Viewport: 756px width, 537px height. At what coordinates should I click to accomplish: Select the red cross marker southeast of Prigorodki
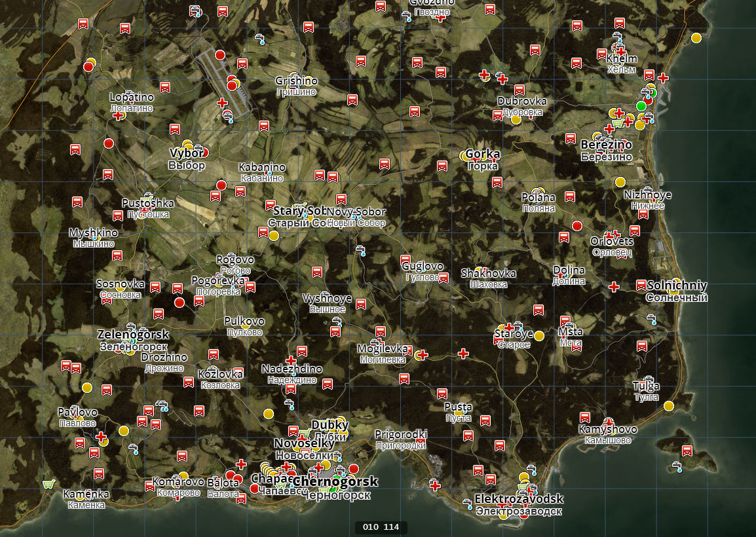(x=435, y=485)
